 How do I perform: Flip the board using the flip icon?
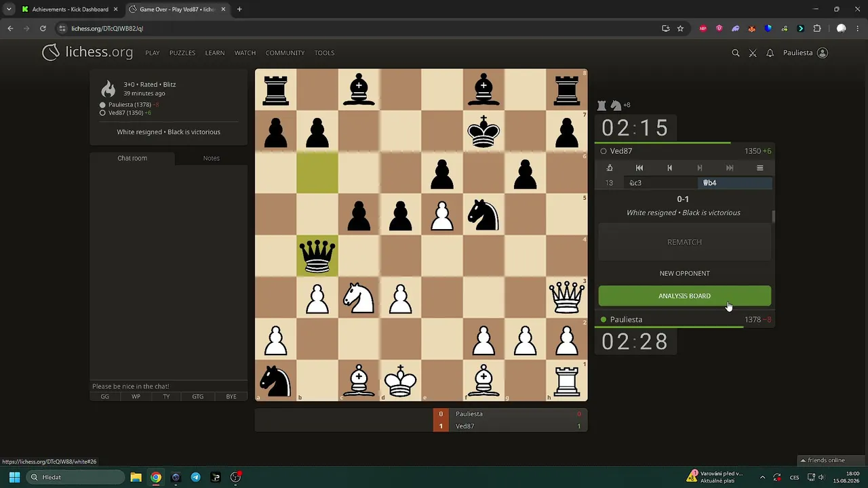coord(610,168)
